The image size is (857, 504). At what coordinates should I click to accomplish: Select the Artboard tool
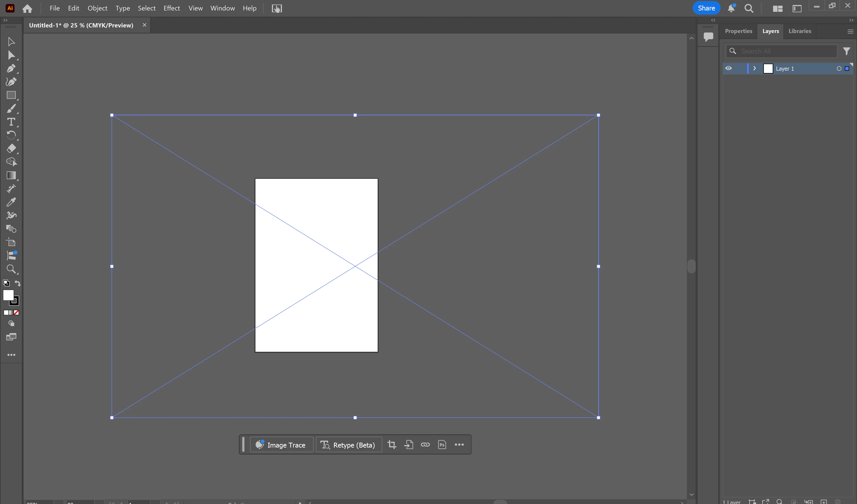pyautogui.click(x=11, y=242)
